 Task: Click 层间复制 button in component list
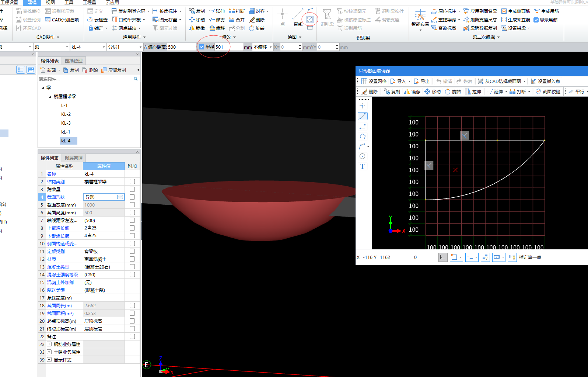(114, 70)
